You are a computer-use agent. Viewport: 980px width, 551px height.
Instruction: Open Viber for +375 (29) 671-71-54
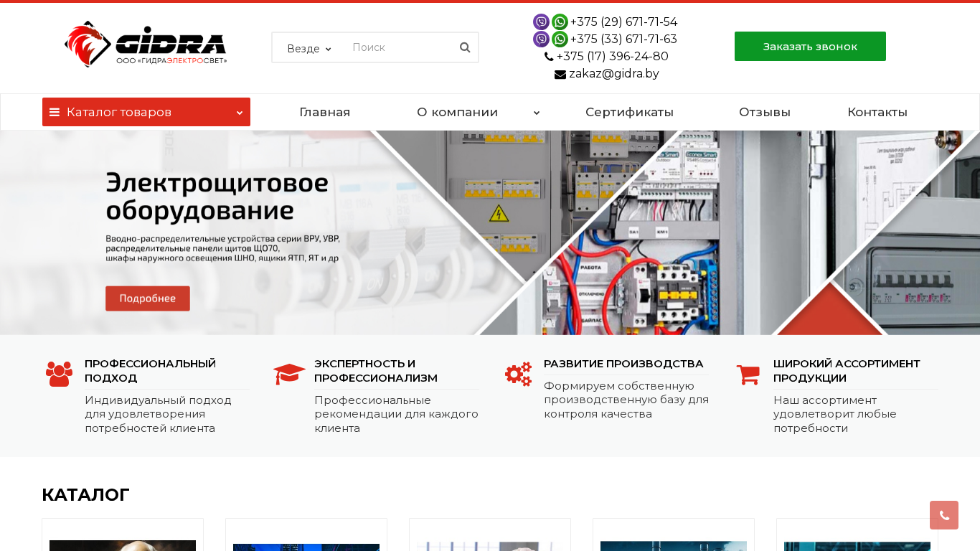(x=542, y=22)
